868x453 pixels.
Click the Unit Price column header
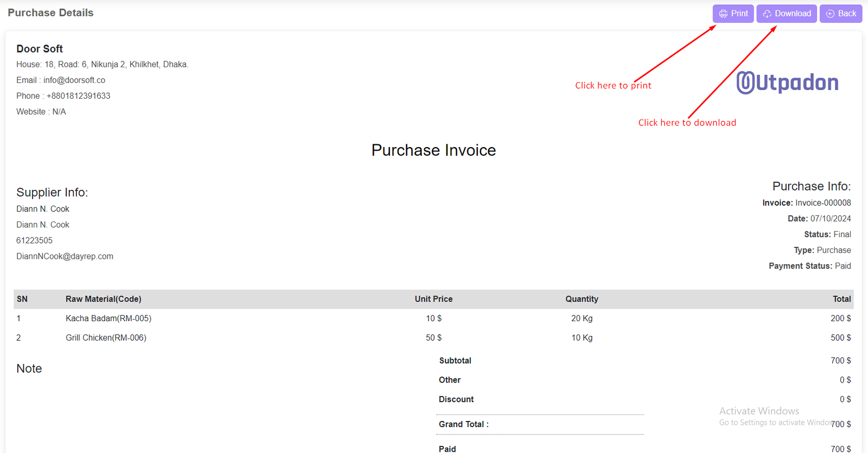433,299
